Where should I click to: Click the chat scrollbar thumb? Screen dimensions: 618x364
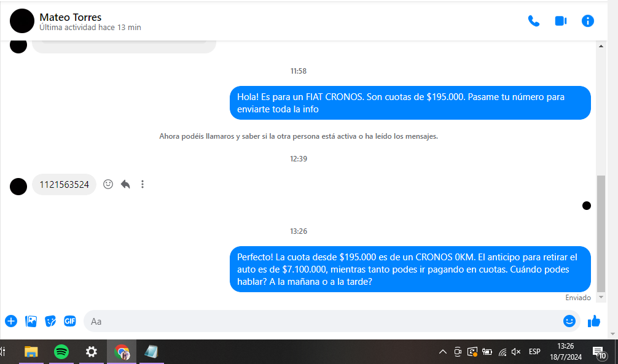601,233
